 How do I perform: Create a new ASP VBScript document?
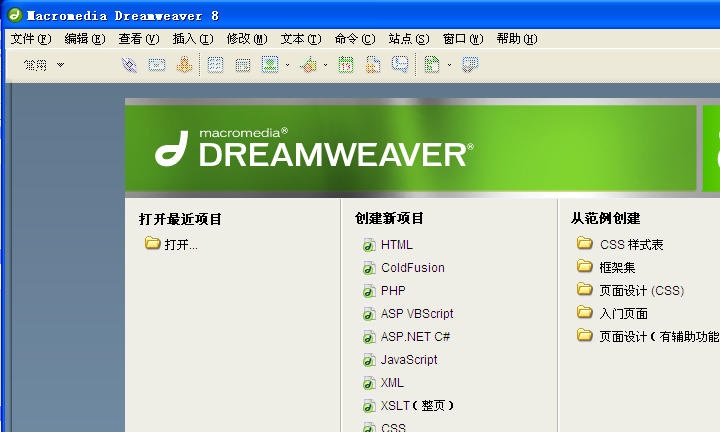click(417, 314)
